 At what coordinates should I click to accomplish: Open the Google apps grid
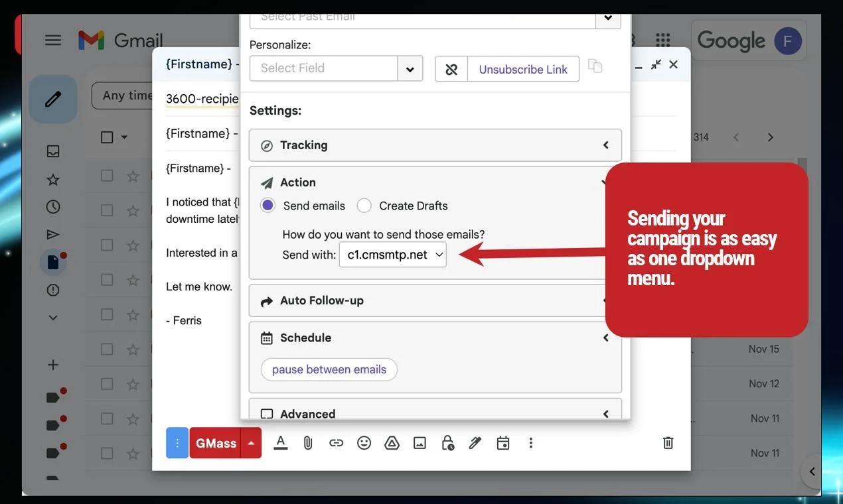(662, 40)
